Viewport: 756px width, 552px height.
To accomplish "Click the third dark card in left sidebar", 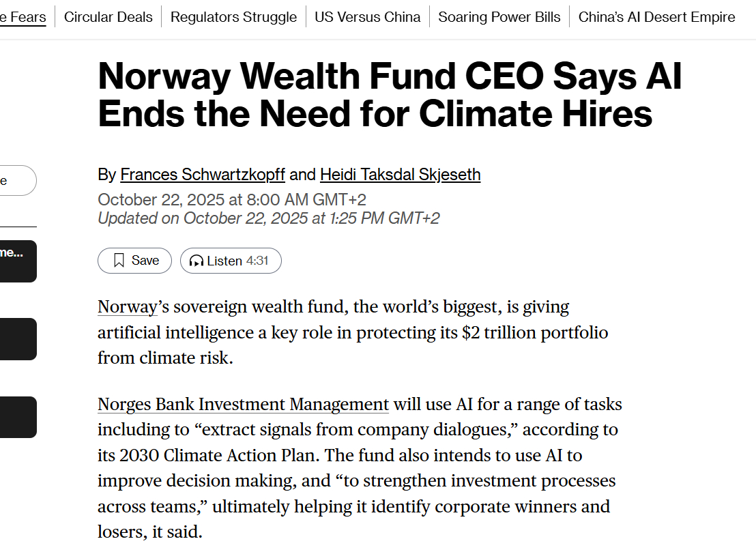I will point(18,418).
